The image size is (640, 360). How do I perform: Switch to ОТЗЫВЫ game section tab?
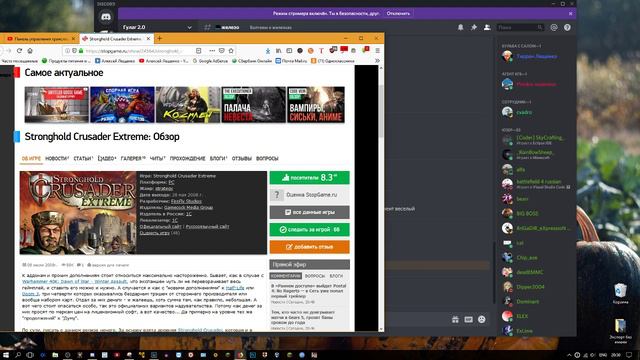click(242, 158)
